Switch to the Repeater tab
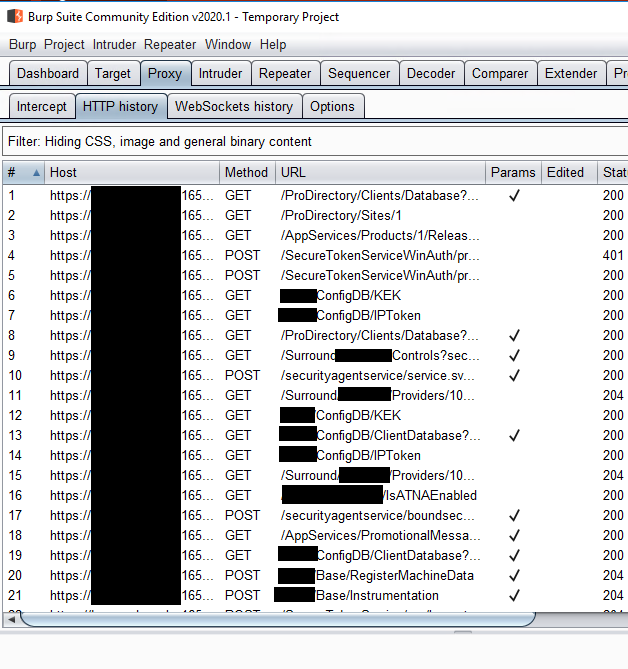 coord(285,74)
